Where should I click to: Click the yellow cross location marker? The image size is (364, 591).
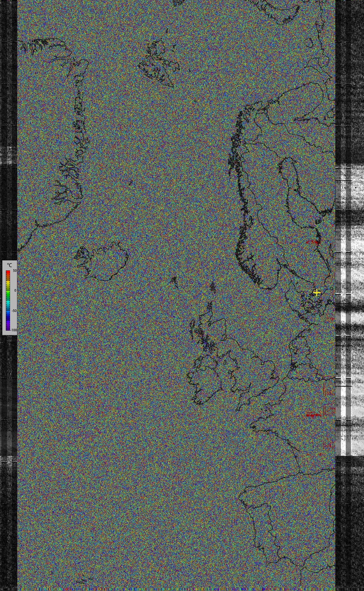(317, 293)
